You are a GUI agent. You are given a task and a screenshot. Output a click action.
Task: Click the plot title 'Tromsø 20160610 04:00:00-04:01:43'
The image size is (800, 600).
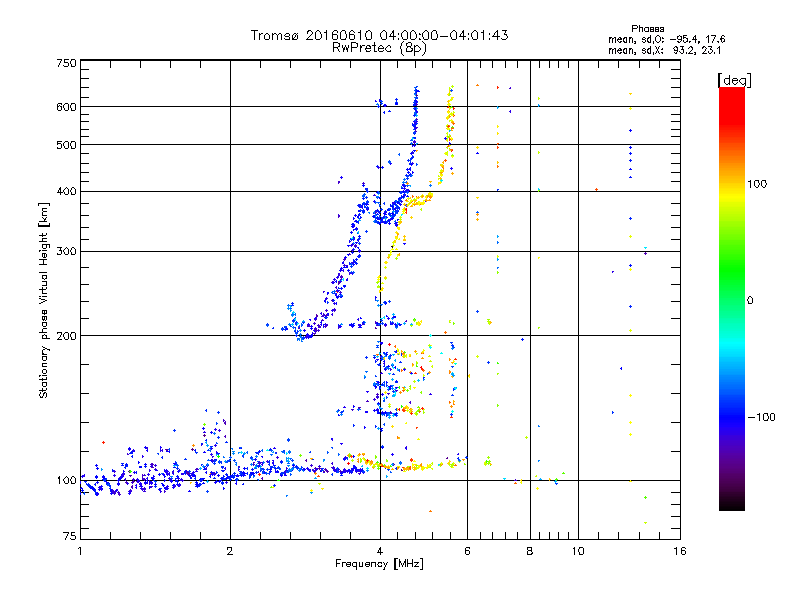[x=379, y=35]
